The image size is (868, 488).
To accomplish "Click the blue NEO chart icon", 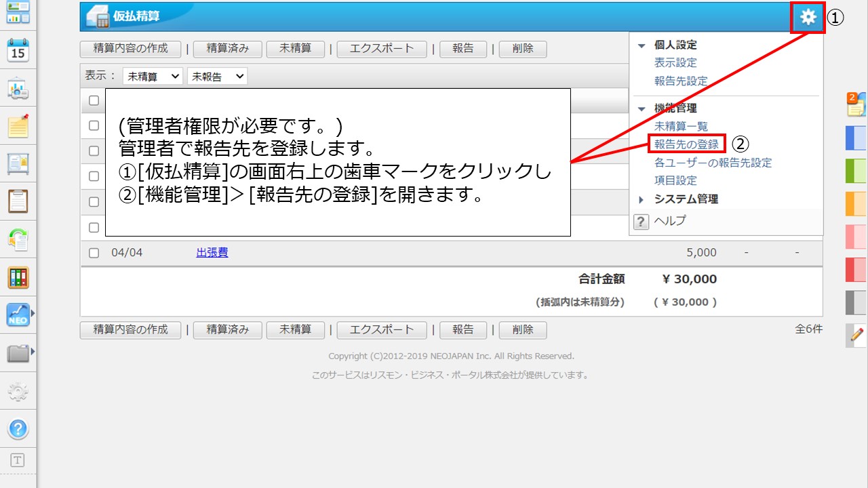I will click(x=18, y=315).
